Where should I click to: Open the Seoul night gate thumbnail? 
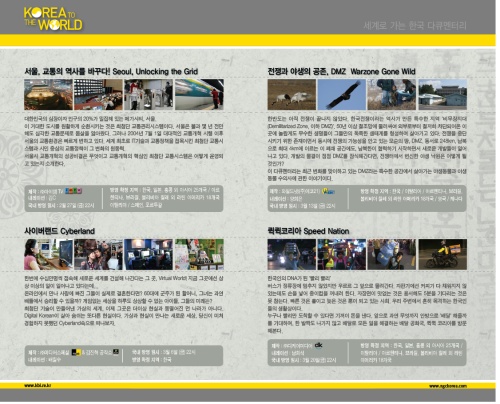point(48,95)
